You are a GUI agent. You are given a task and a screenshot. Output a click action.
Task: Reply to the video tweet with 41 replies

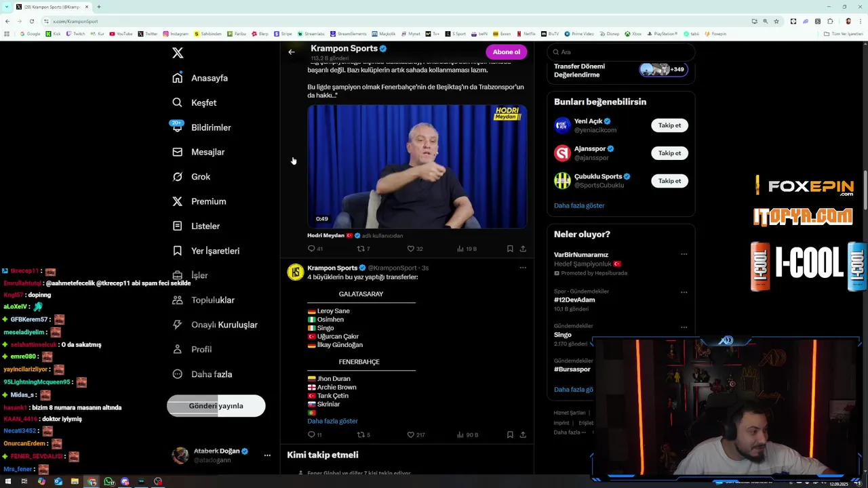[315, 249]
